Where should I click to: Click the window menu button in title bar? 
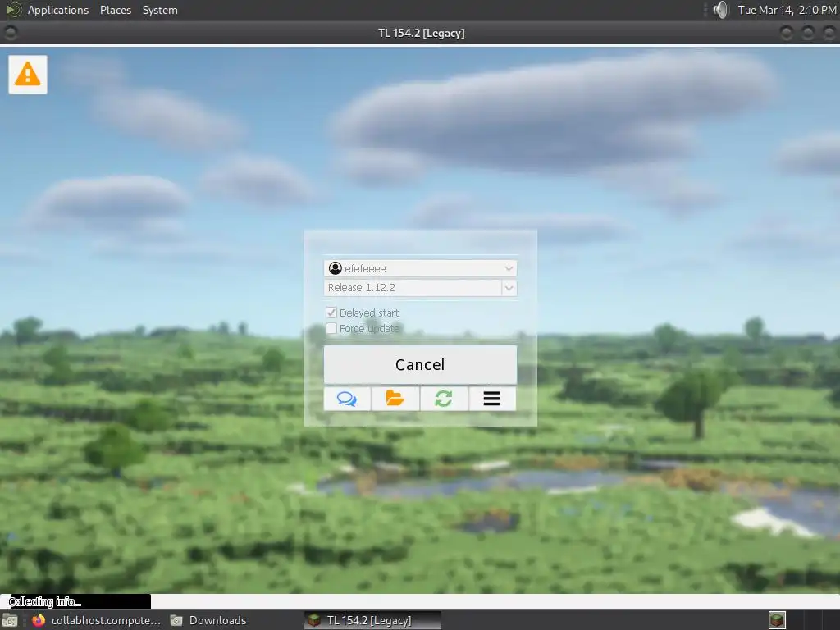(10, 33)
